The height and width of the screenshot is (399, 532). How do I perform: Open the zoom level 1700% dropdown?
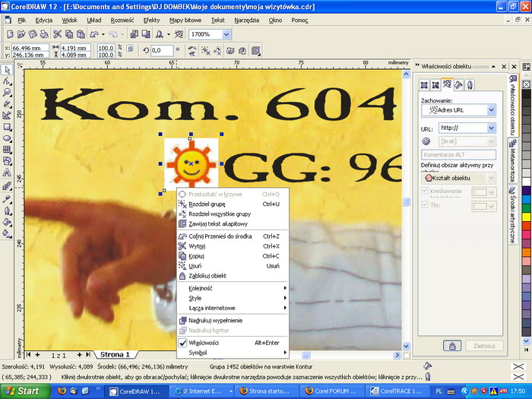pos(226,34)
